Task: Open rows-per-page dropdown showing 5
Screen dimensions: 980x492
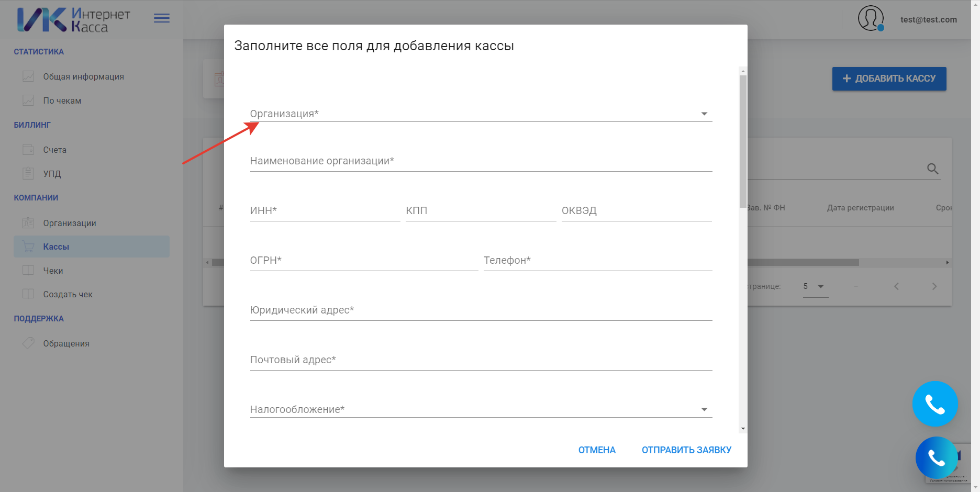Action: click(x=815, y=286)
